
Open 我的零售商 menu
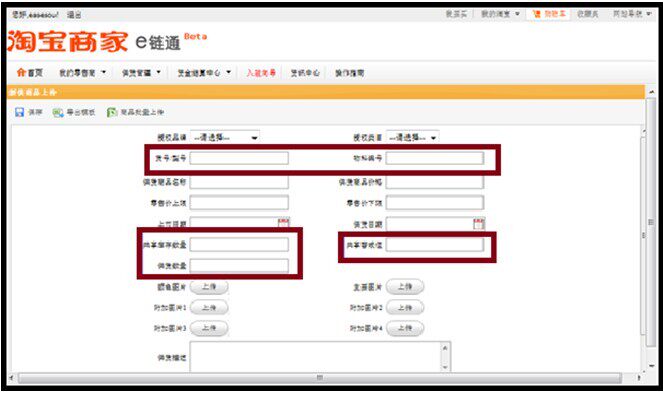pos(77,73)
